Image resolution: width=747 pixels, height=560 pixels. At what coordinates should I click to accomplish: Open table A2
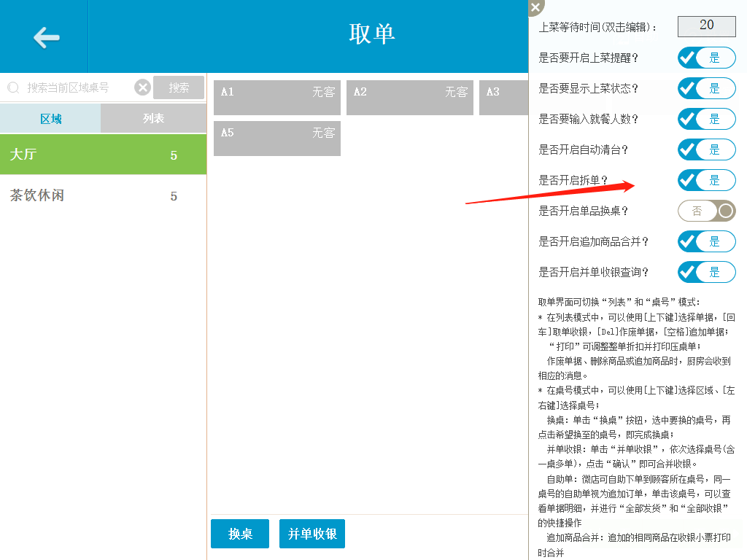[410, 98]
